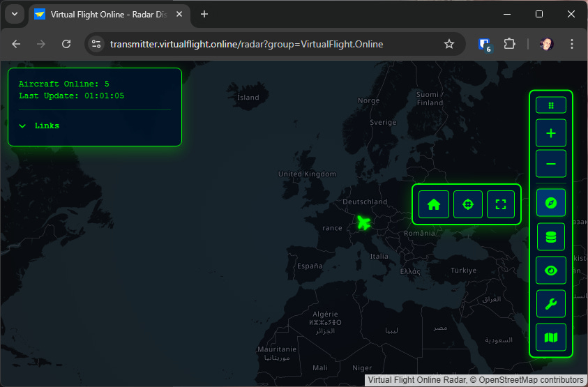
Task: Toggle the eye visibility button
Action: point(551,271)
